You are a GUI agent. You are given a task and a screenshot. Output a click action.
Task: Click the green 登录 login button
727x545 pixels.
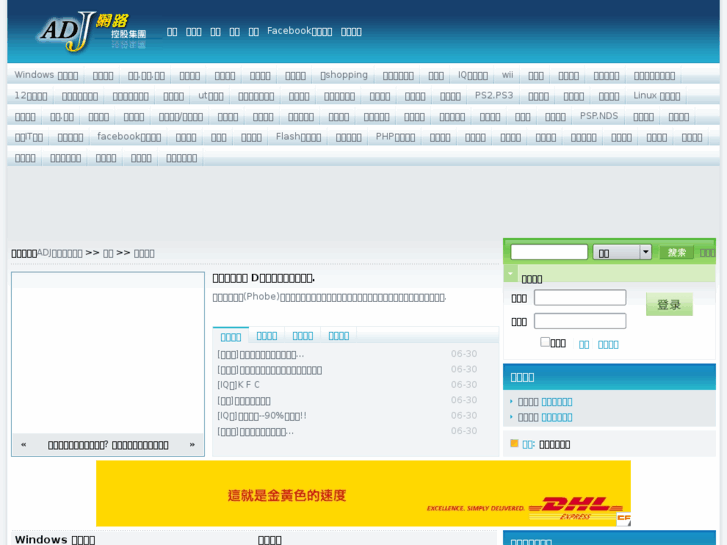669,304
